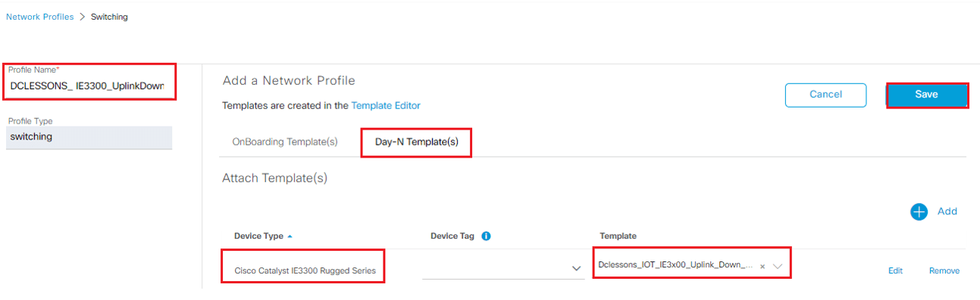Click the blue plus Add icon
Viewport: 980px width, 300px height.
pyautogui.click(x=919, y=212)
